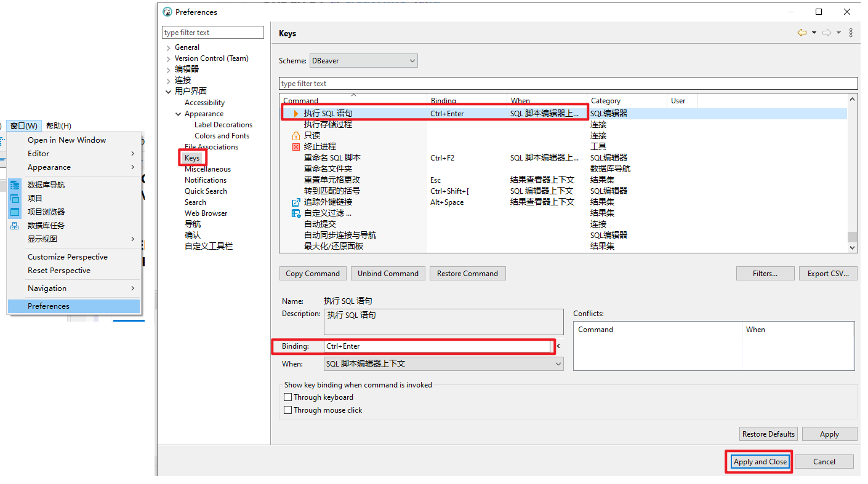Collapse the Appearance tree node

click(179, 114)
